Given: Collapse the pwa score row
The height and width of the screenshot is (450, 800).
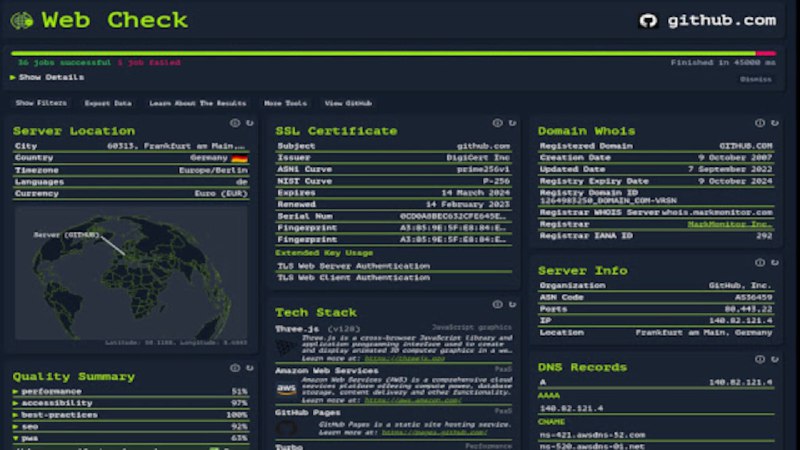Looking at the screenshot, I should coord(131,438).
